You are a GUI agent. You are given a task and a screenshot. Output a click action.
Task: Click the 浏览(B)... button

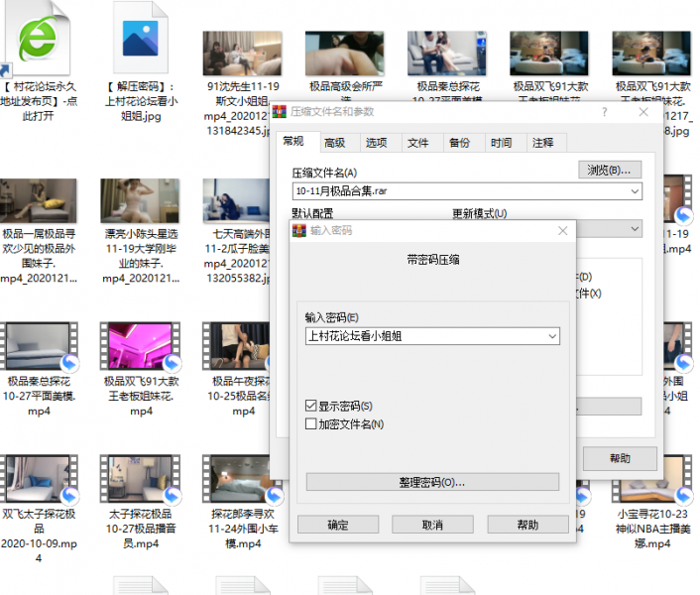click(610, 170)
